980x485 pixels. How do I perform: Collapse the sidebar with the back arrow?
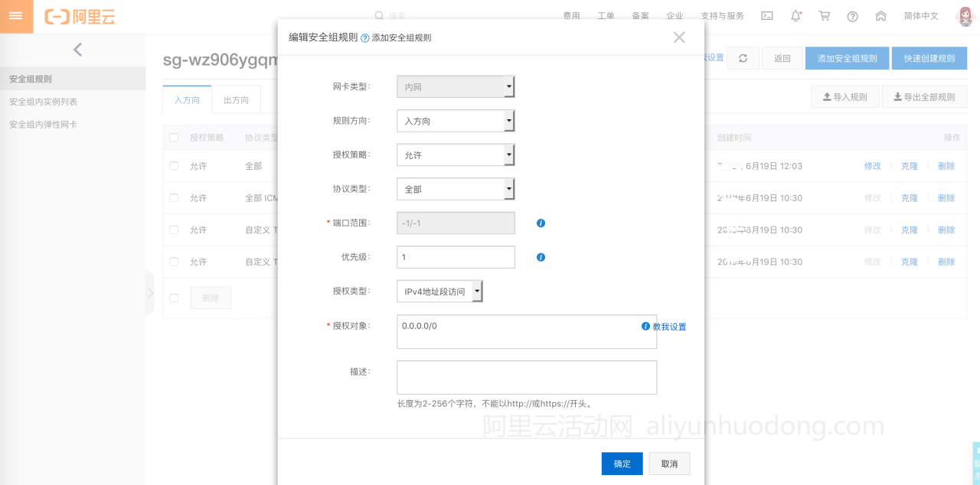click(77, 50)
